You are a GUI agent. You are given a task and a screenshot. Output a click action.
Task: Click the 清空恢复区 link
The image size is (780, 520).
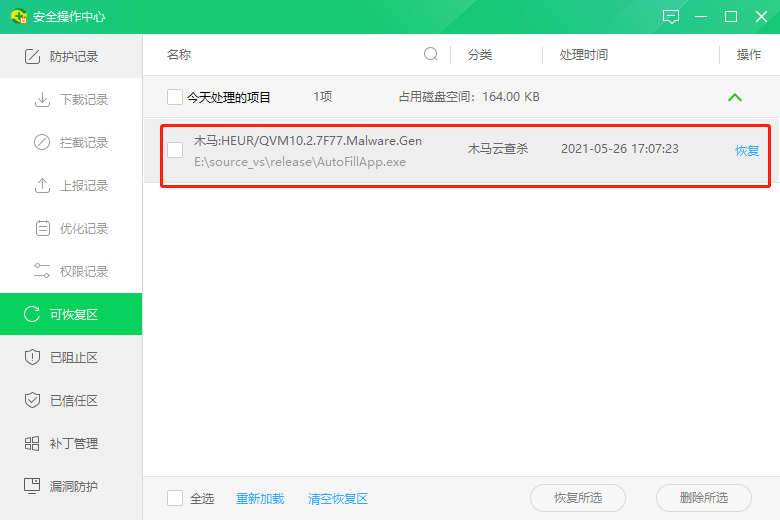338,498
